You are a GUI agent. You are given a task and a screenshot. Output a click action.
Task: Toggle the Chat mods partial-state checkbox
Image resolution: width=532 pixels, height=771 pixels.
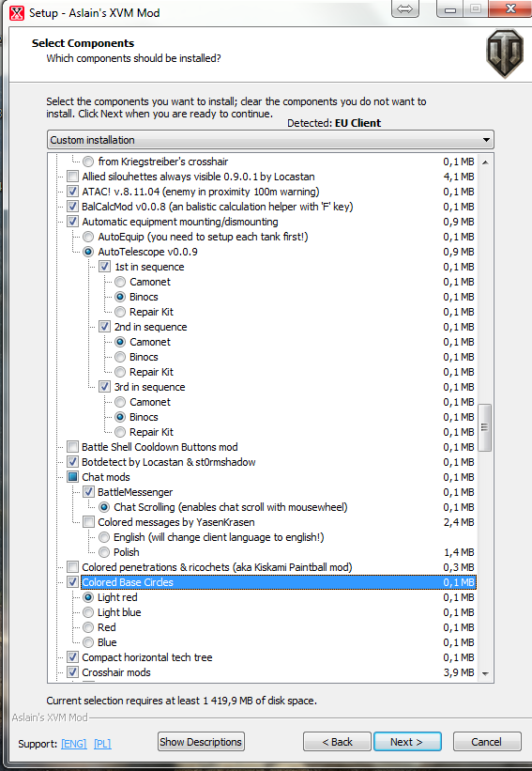72,477
